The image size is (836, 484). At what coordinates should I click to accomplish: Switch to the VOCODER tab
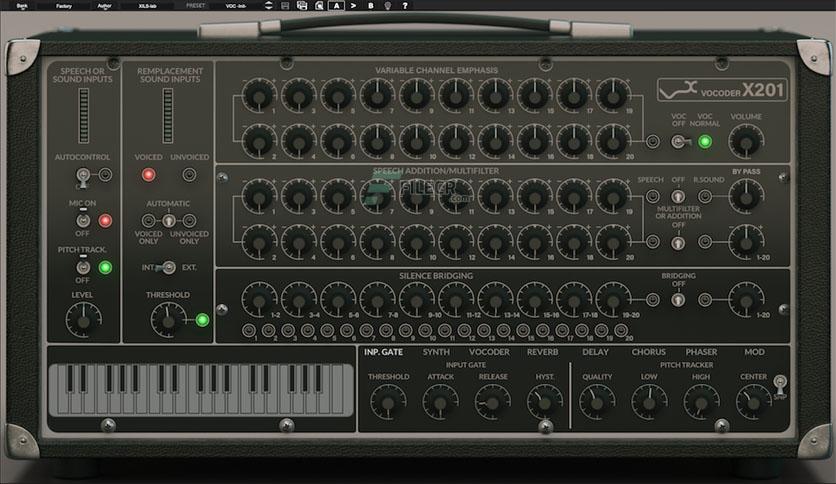(489, 352)
